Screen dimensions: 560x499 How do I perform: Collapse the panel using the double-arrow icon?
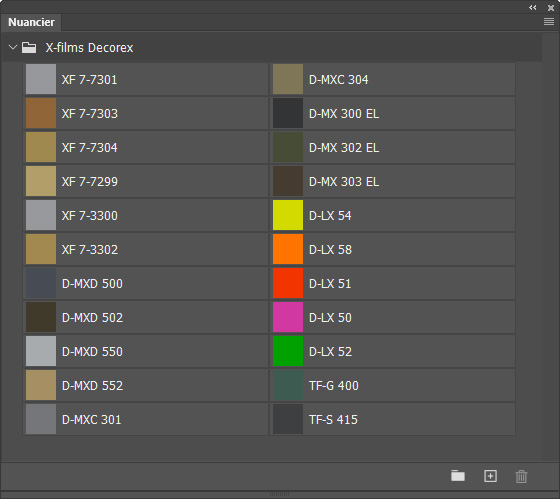532,8
